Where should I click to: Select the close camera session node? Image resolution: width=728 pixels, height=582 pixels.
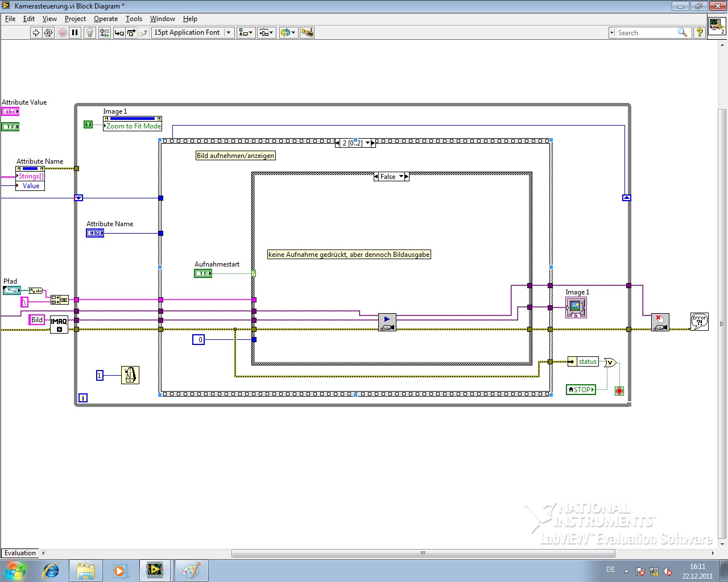tap(660, 322)
